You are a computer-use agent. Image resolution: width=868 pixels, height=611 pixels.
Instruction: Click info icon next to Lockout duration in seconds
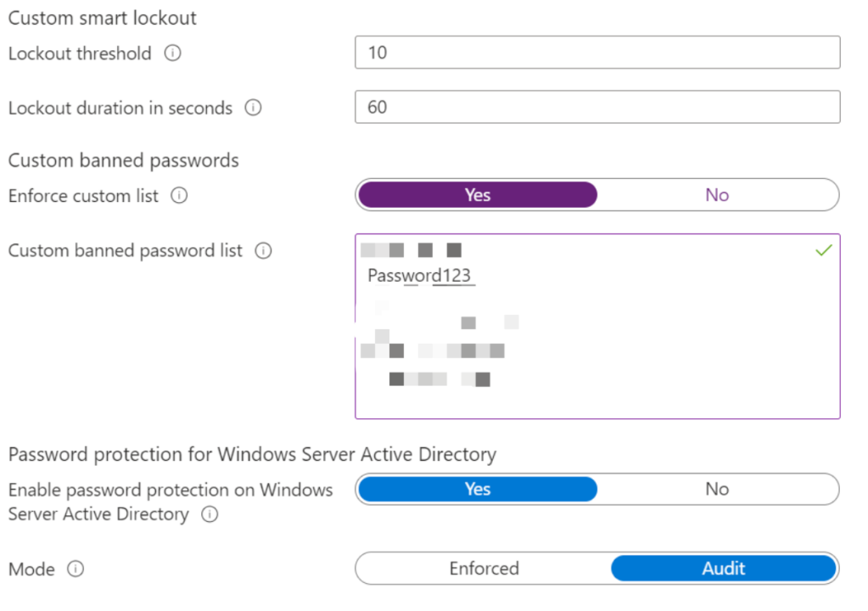coord(253,108)
